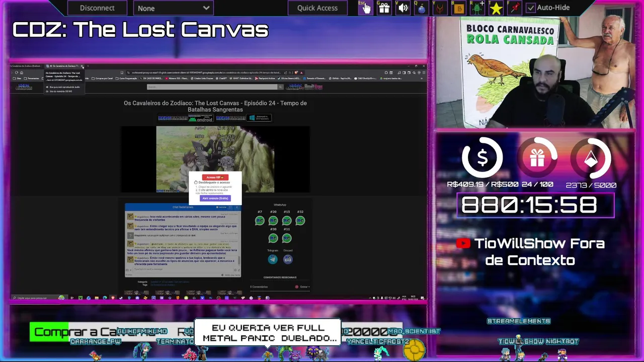Click the WhatsApp group #11 icon
Image resolution: width=644 pixels, height=362 pixels.
287,238
